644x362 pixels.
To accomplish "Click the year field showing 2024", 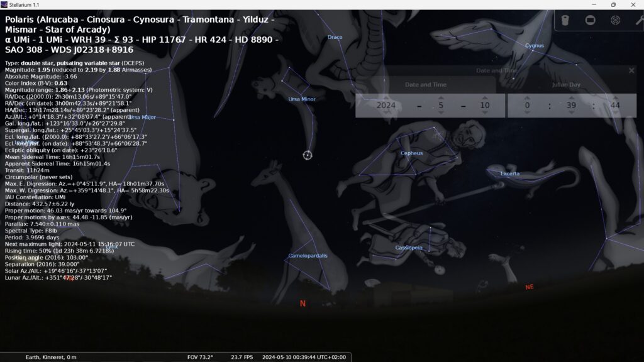I will pos(386,106).
